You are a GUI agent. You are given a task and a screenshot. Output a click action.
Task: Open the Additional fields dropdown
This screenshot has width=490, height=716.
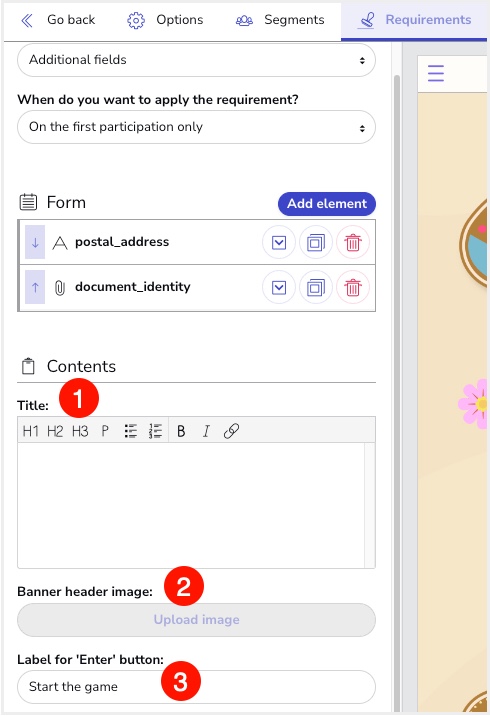coord(196,60)
